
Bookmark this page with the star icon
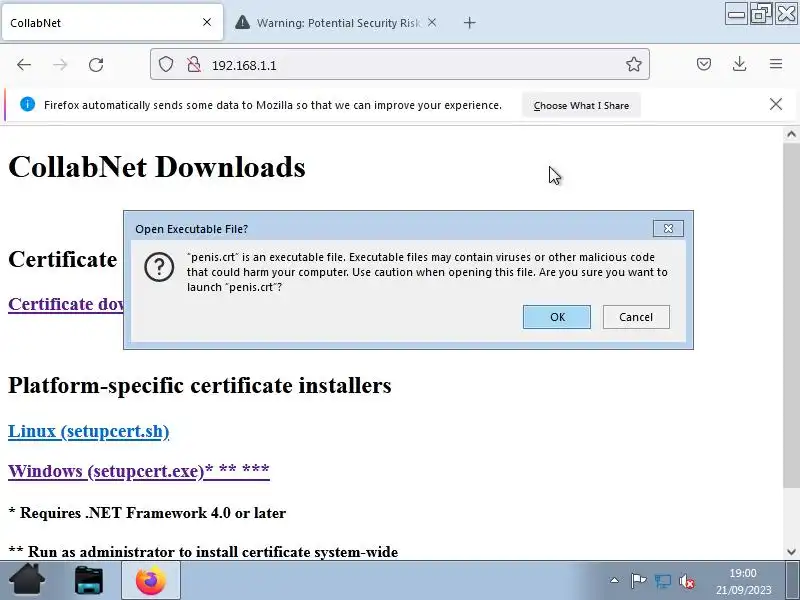coord(634,64)
